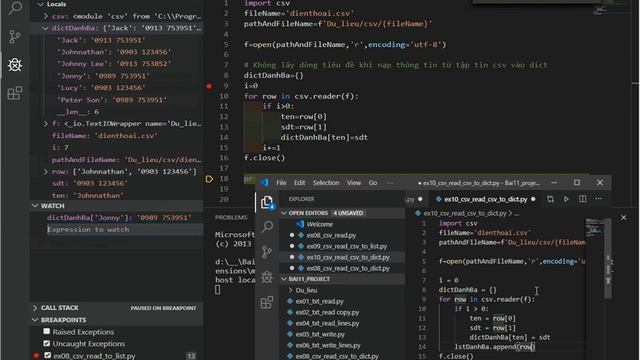Open ex02_txt_read copy.py file

coord(327,312)
